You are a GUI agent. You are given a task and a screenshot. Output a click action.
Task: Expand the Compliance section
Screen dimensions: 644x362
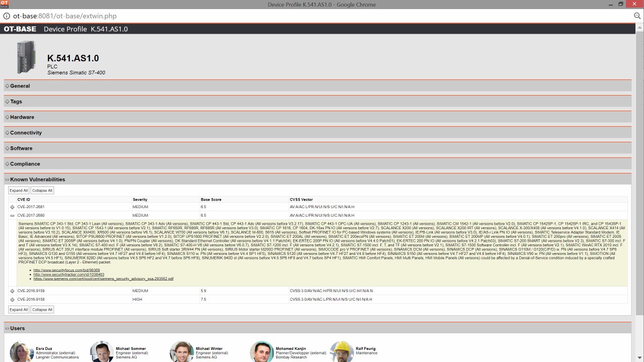click(x=8, y=164)
